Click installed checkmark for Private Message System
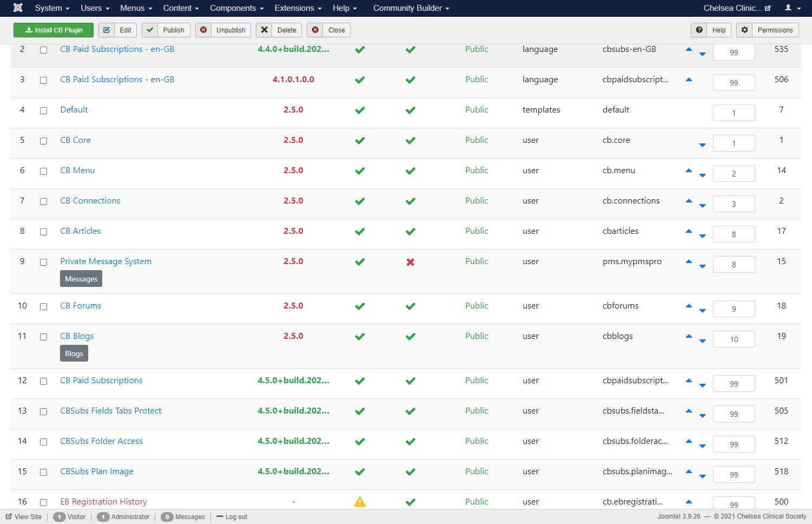 pyautogui.click(x=360, y=262)
